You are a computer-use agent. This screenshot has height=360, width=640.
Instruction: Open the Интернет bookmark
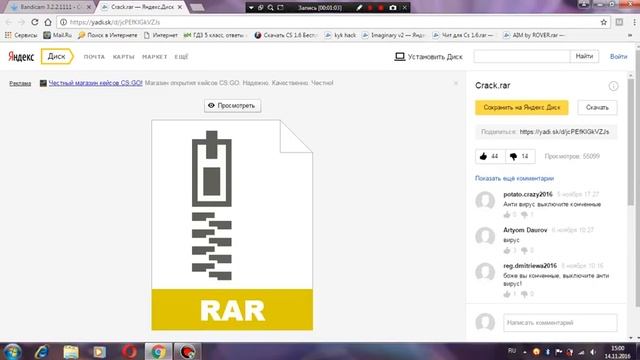coord(161,36)
